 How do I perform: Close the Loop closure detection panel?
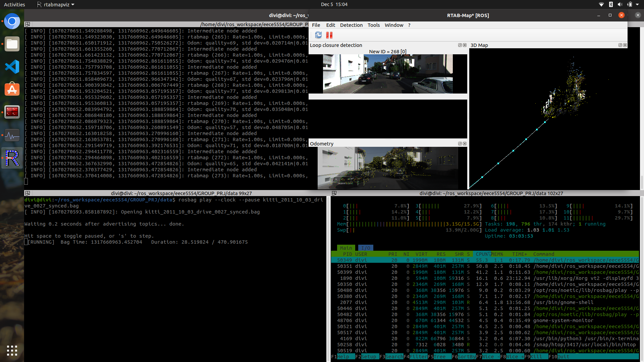point(465,45)
